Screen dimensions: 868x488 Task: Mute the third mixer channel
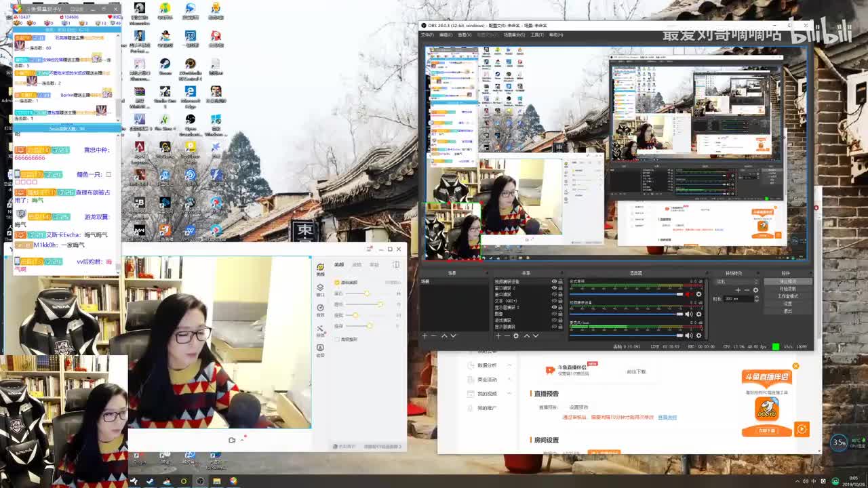point(689,335)
